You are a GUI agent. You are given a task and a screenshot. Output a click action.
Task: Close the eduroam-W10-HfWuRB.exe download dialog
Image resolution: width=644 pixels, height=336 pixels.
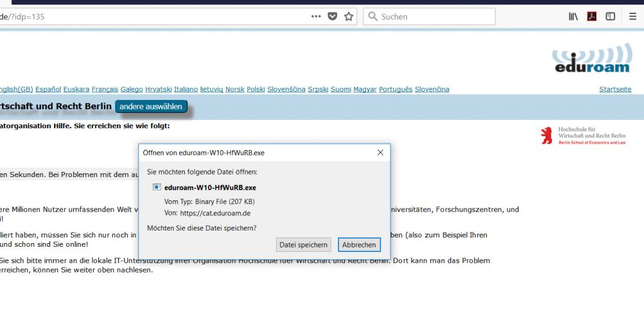point(380,153)
